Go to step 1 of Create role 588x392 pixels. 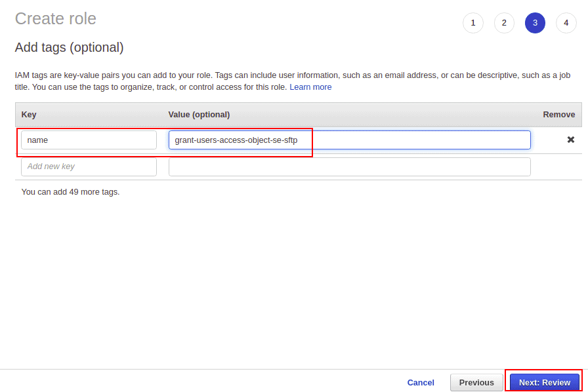pos(473,23)
